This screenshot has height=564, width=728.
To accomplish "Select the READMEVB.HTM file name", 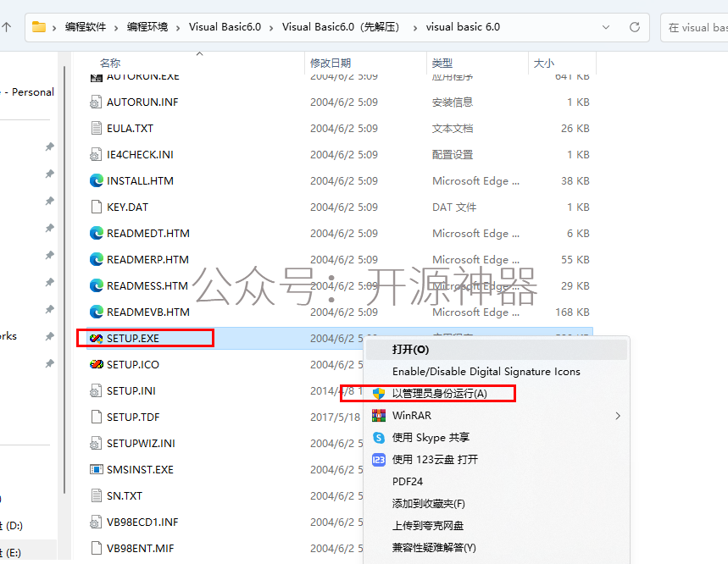I will [x=148, y=312].
